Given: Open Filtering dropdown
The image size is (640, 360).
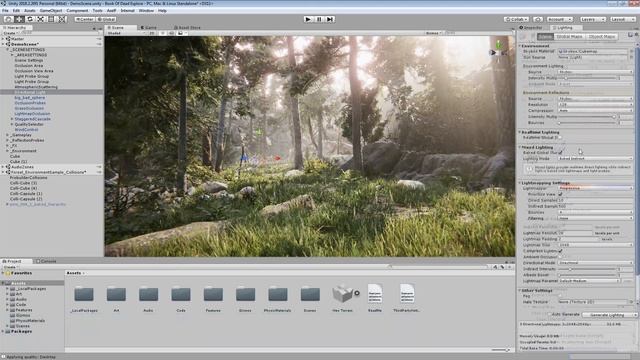Looking at the screenshot, I should pyautogui.click(x=595, y=218).
